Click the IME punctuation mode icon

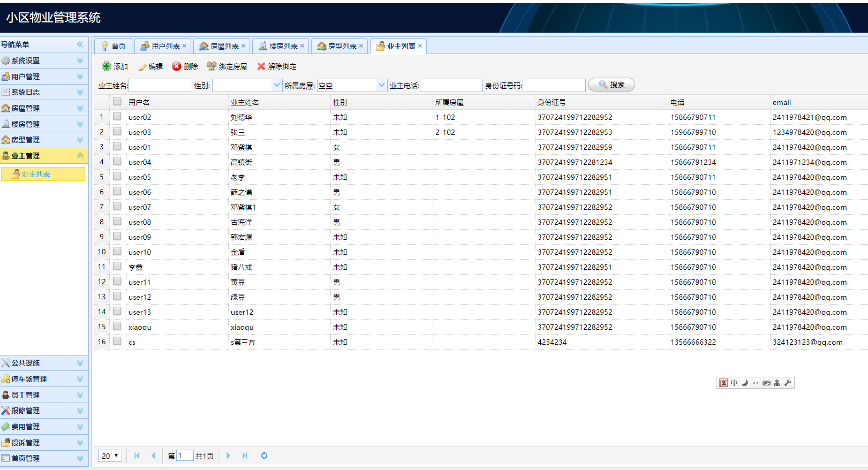coord(756,383)
